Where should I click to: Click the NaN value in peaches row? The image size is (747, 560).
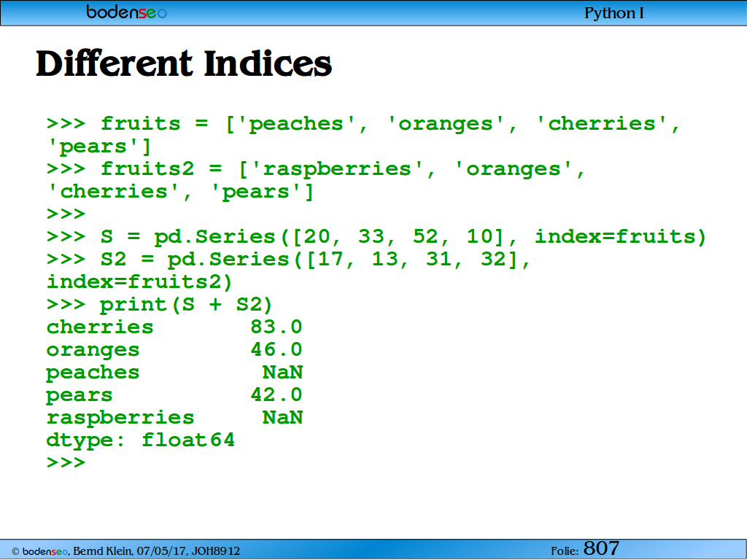pos(282,372)
